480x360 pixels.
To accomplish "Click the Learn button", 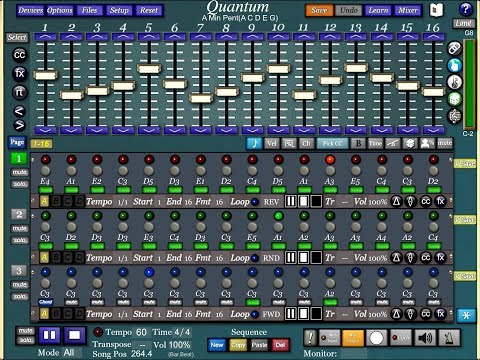I will point(378,10).
